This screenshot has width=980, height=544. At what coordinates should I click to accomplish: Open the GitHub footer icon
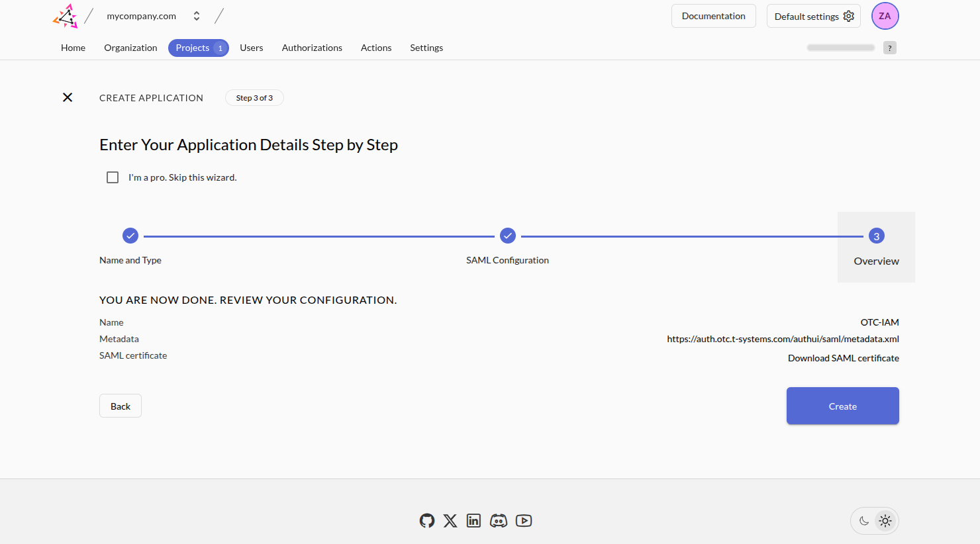tap(427, 521)
